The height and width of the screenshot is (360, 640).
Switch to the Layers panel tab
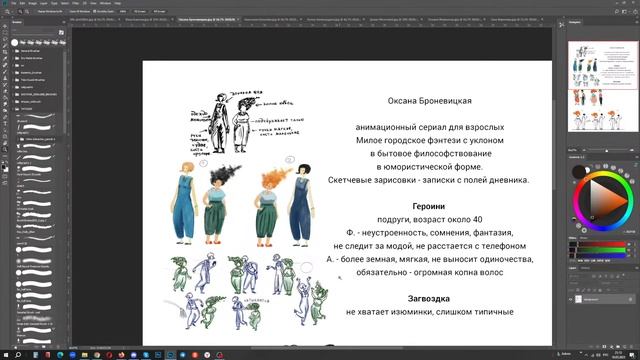pos(573,268)
